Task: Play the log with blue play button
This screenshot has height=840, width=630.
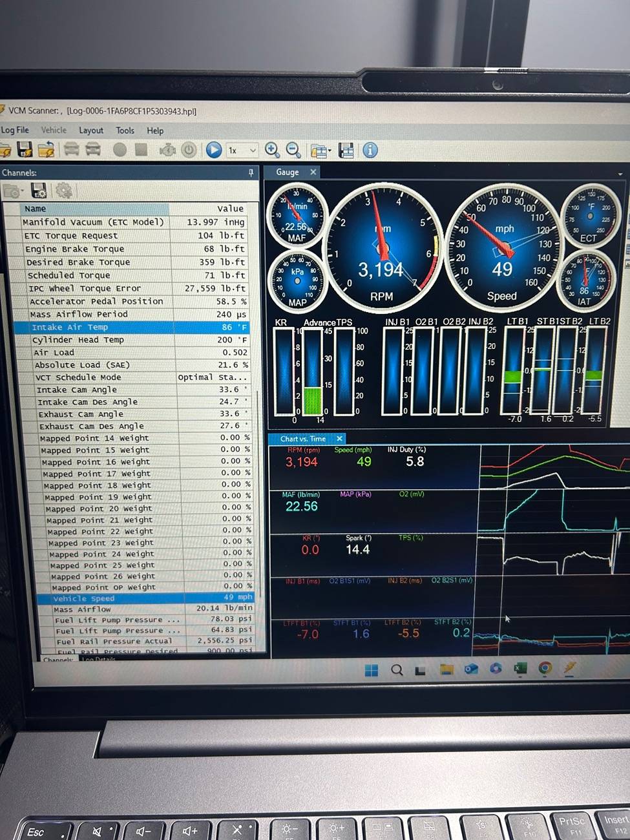Action: point(214,150)
